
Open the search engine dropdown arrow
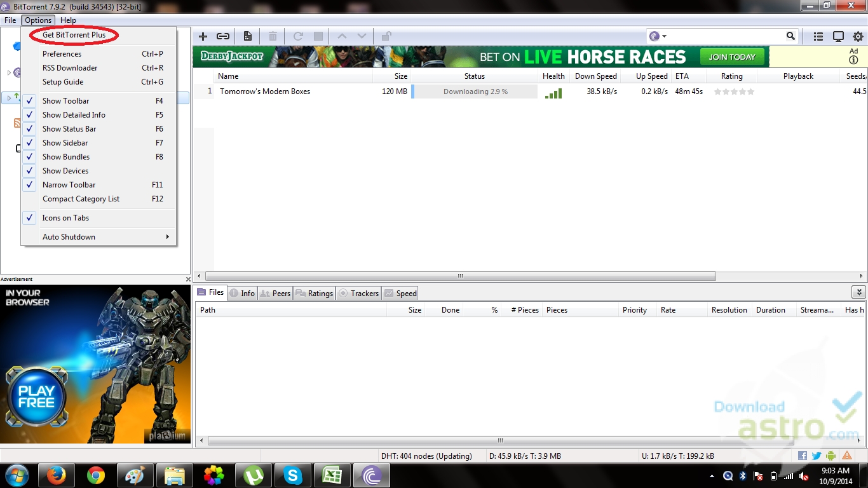point(665,37)
